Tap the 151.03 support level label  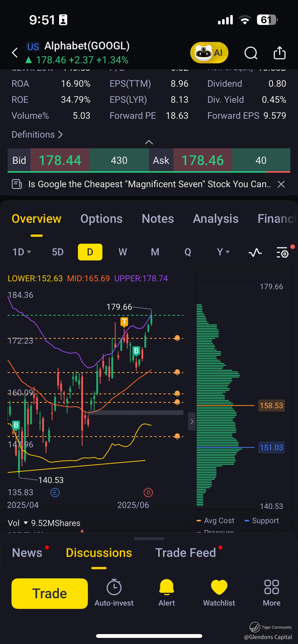click(x=272, y=447)
